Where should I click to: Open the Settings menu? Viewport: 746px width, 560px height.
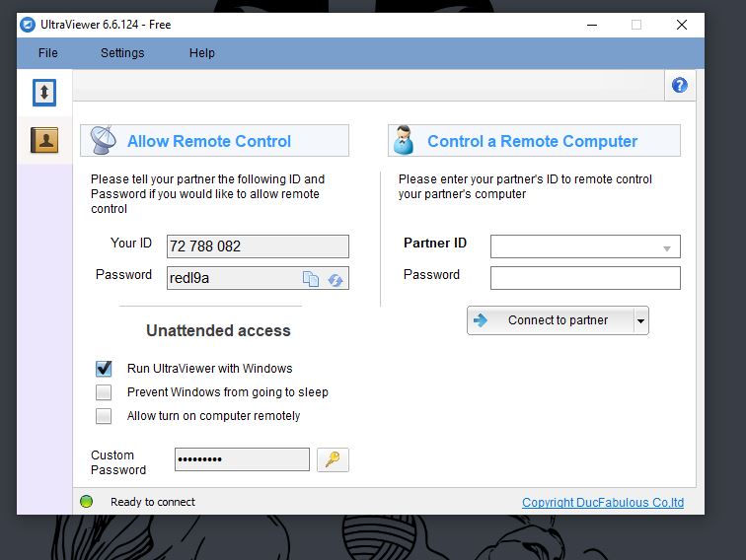122,53
